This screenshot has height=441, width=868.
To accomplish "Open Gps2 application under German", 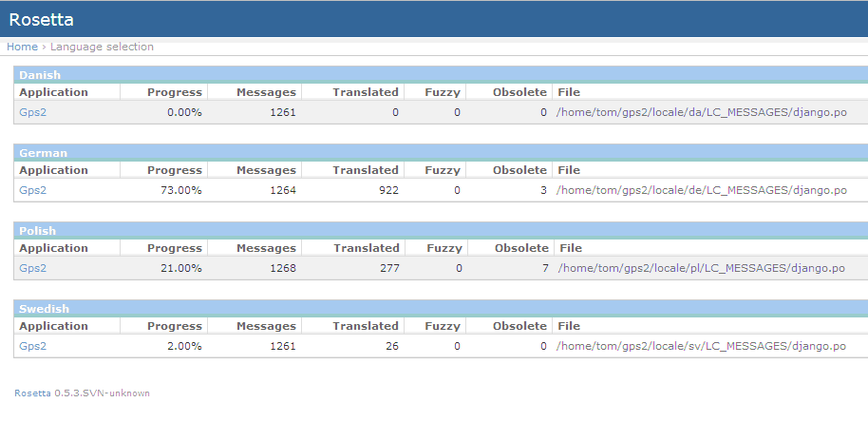I will 32,190.
